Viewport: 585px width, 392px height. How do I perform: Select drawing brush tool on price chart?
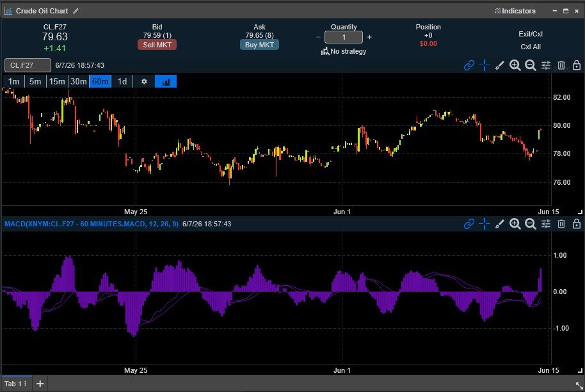[x=500, y=65]
